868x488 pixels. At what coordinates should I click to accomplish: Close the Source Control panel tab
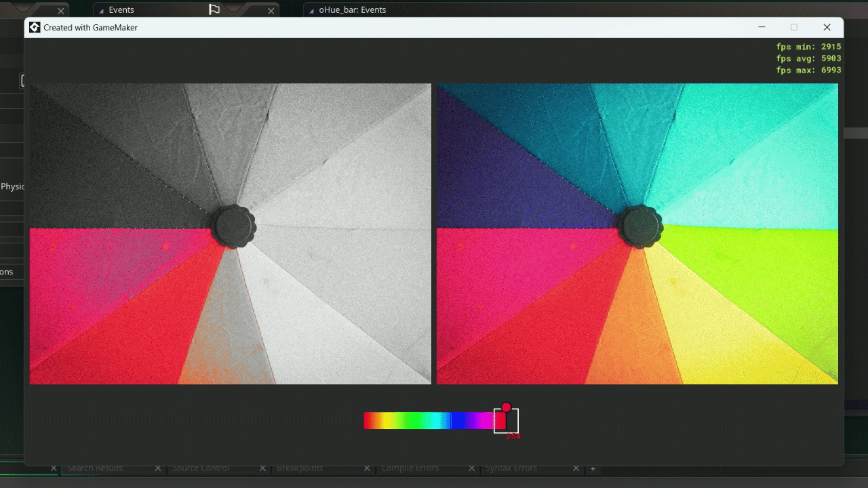(x=262, y=468)
